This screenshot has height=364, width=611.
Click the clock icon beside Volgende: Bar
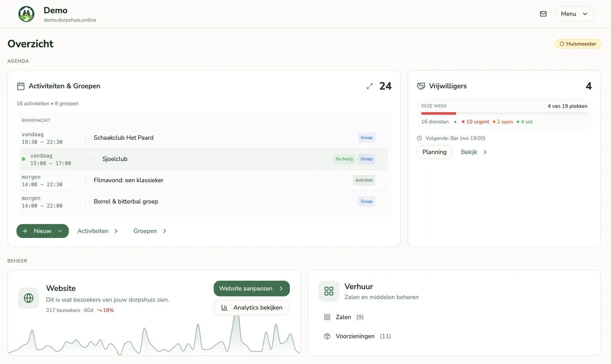[419, 138]
